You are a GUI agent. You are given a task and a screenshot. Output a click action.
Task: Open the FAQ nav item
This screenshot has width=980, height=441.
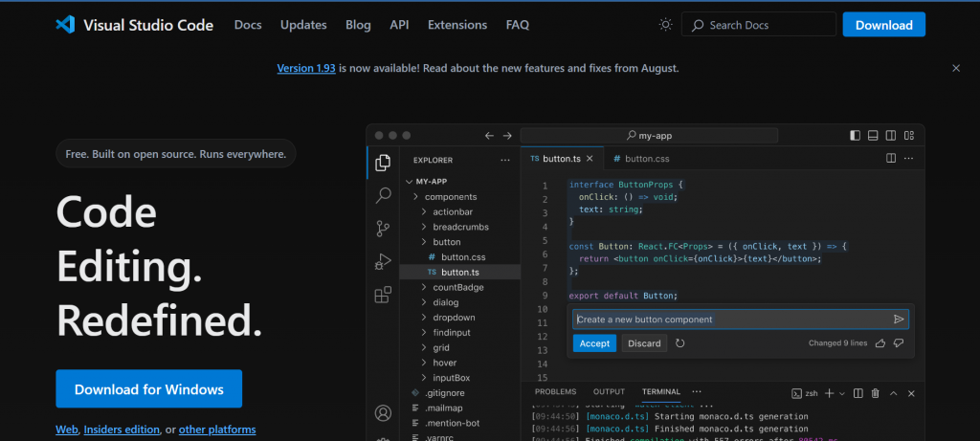pos(518,25)
